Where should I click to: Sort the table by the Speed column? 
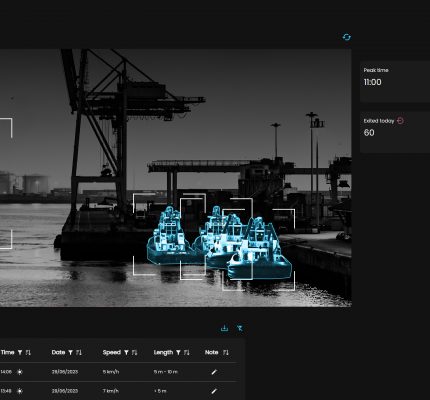(x=134, y=352)
